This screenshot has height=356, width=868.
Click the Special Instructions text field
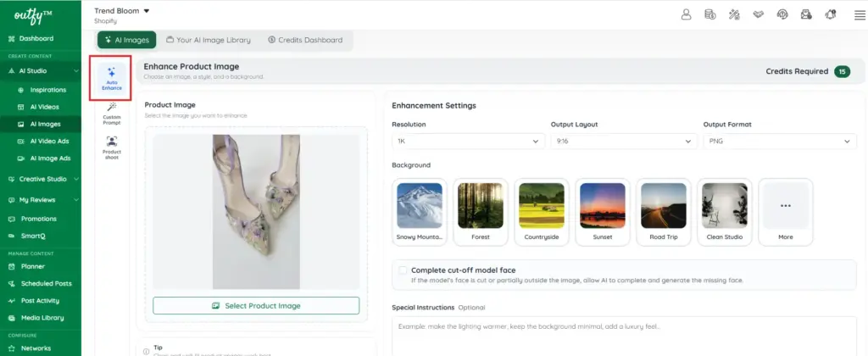[x=624, y=336]
